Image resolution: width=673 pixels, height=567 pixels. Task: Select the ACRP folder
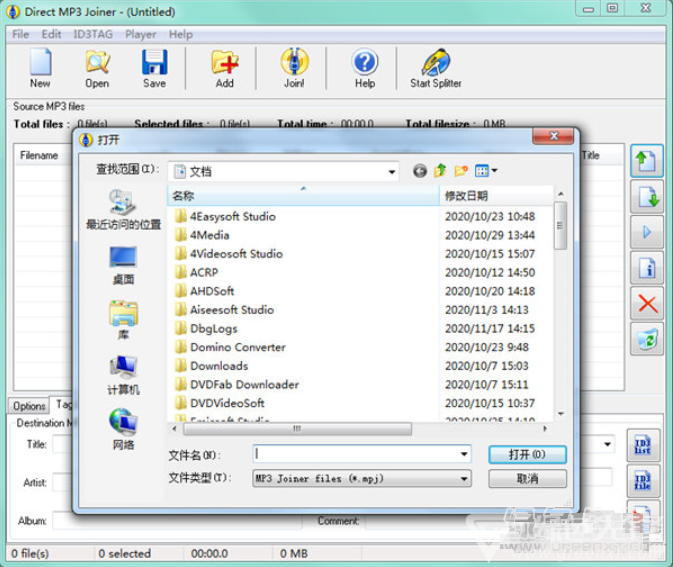pyautogui.click(x=197, y=273)
